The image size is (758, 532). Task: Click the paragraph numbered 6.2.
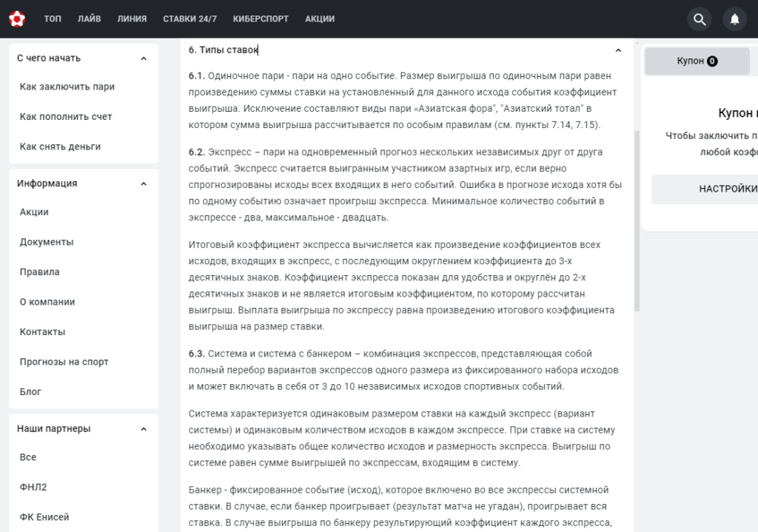[x=405, y=184]
